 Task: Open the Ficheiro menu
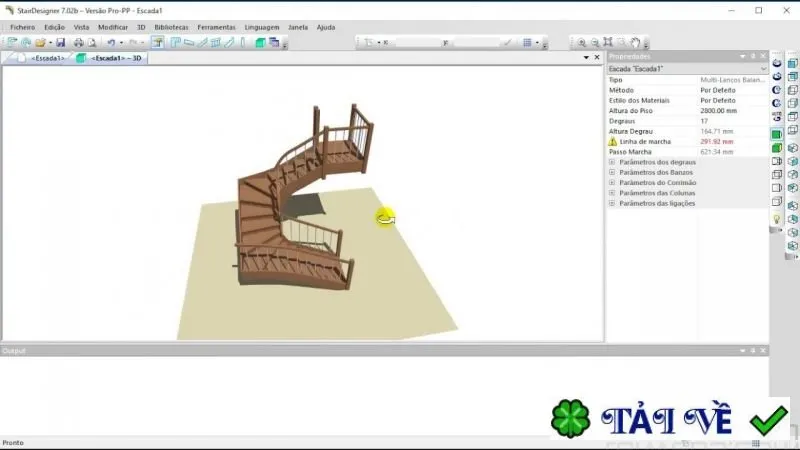click(22, 27)
